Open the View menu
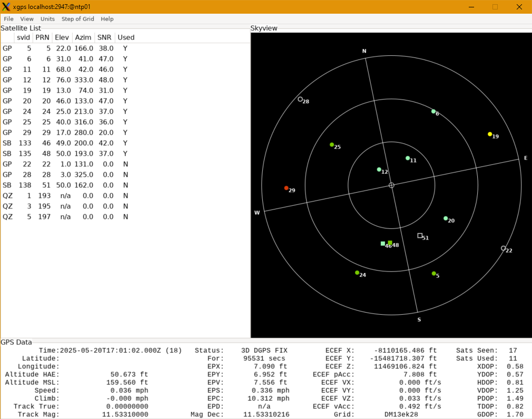This screenshot has width=532, height=419. pos(27,19)
